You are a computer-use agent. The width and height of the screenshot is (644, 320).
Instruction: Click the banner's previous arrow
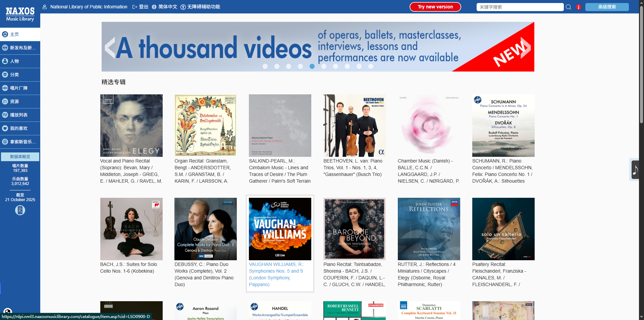pos(110,48)
